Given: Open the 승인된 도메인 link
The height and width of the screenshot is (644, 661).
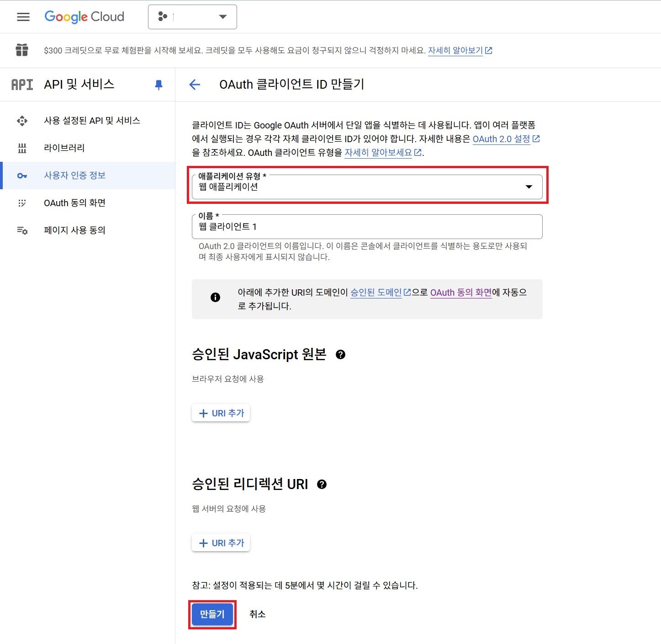Looking at the screenshot, I should pos(376,293).
